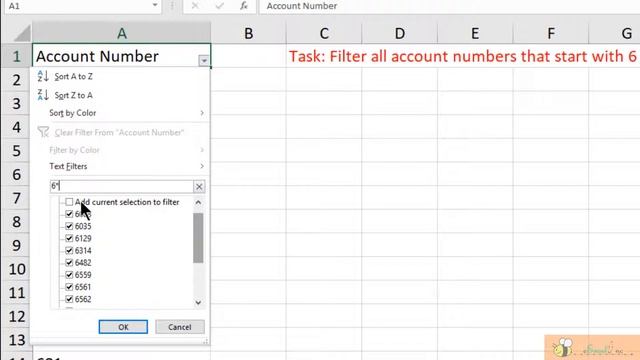The height and width of the screenshot is (360, 640).
Task: Select column C header
Action: pos(324,33)
